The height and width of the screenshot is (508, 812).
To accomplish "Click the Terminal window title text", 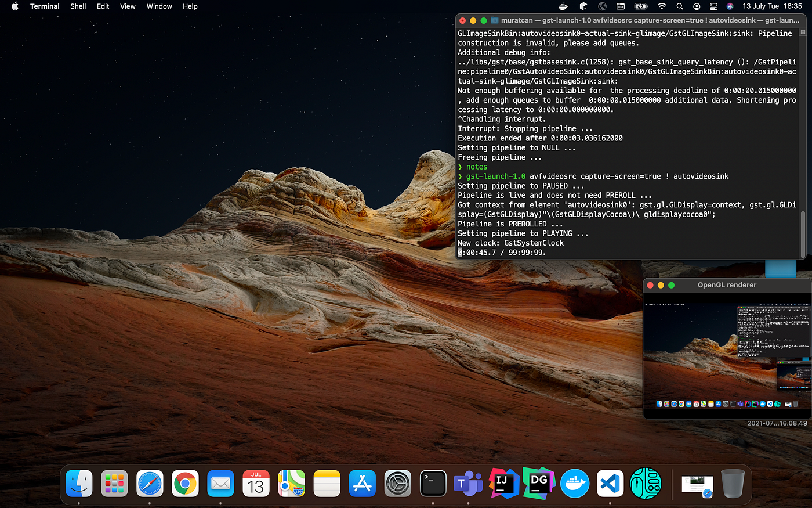I will click(x=650, y=20).
